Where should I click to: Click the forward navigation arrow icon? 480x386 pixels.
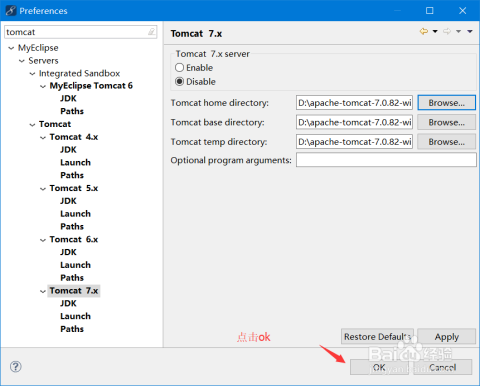447,31
